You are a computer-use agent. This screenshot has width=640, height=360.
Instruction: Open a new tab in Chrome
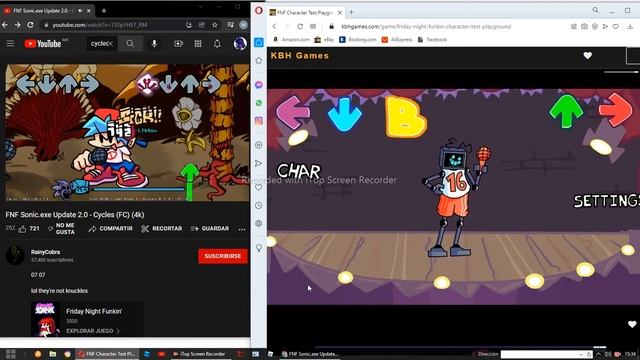[x=104, y=11]
